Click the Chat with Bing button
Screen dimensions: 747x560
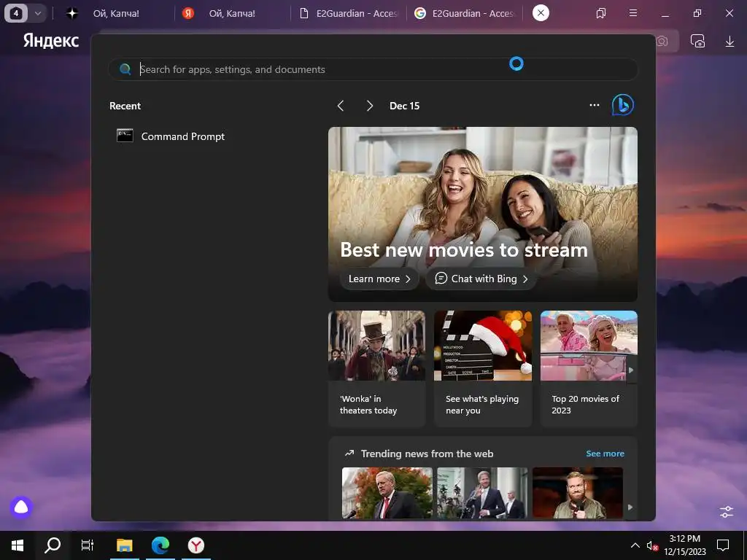tap(481, 279)
